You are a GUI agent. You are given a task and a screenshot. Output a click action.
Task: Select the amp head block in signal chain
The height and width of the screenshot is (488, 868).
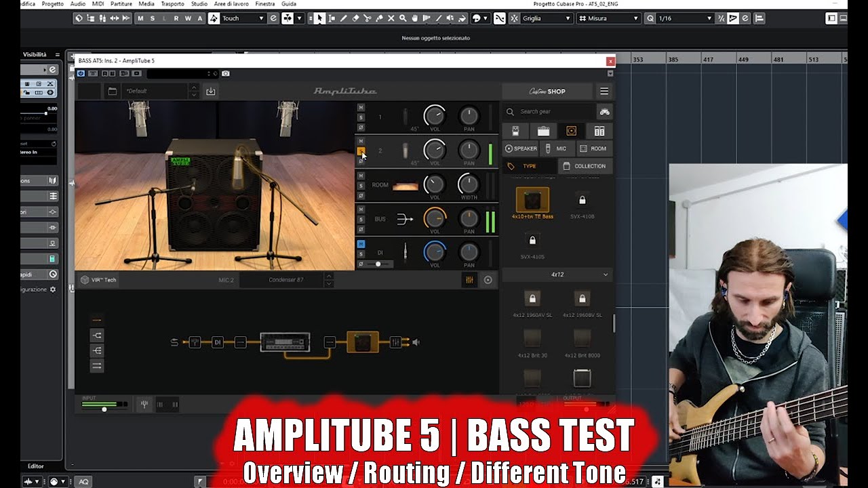pyautogui.click(x=285, y=342)
